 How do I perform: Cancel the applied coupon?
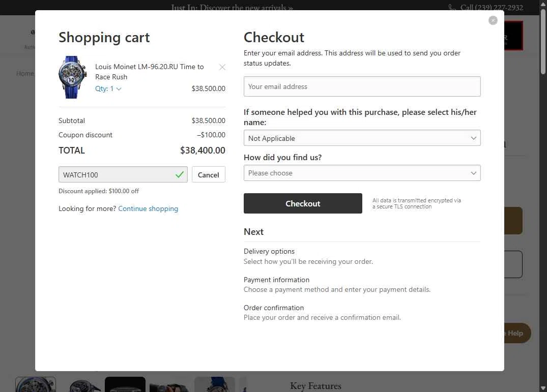[x=208, y=174]
